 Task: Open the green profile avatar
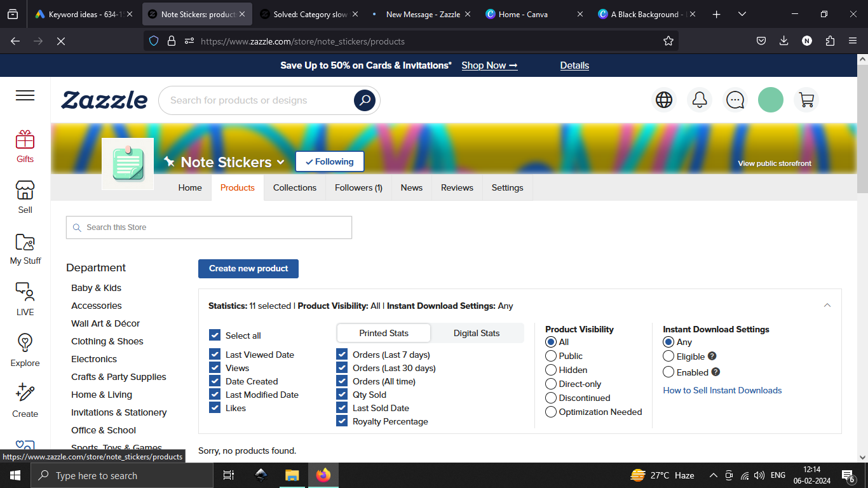click(771, 100)
